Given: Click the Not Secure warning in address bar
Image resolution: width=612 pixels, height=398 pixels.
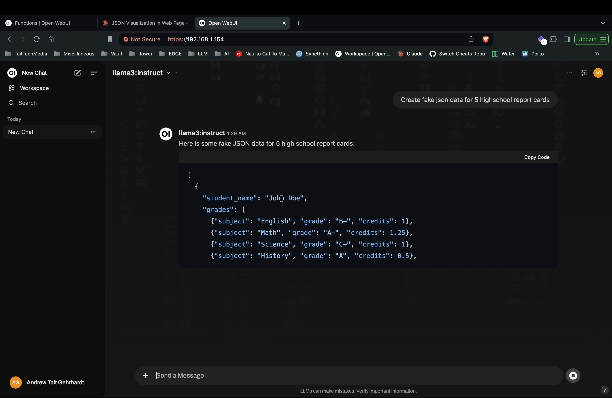Looking at the screenshot, I should (142, 39).
